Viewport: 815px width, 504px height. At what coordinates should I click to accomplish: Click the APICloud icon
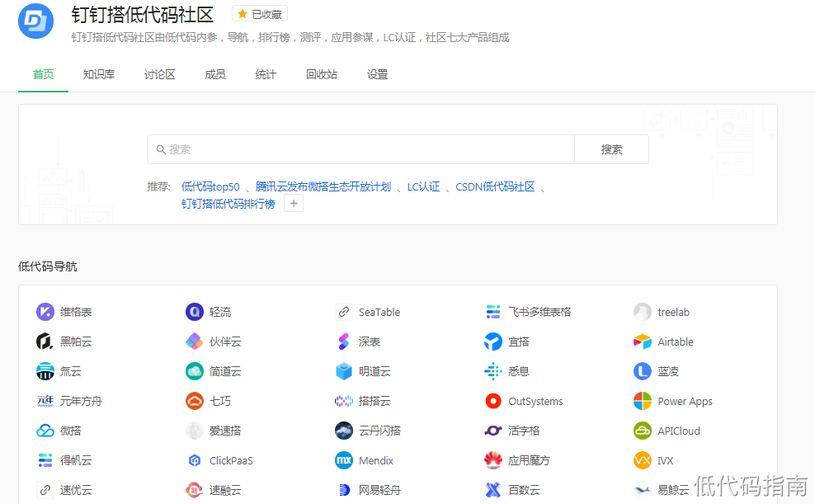[643, 431]
